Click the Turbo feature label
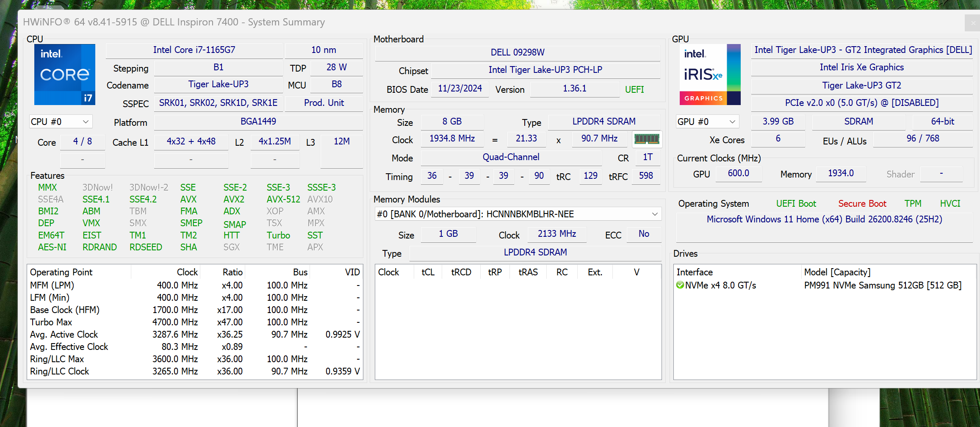980x427 pixels. pos(278,236)
